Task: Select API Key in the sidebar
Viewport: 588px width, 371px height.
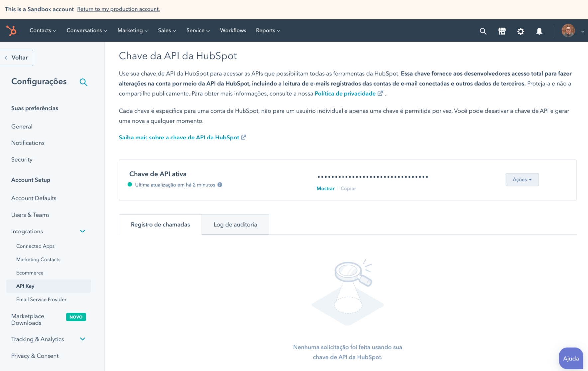Action: click(x=49, y=286)
